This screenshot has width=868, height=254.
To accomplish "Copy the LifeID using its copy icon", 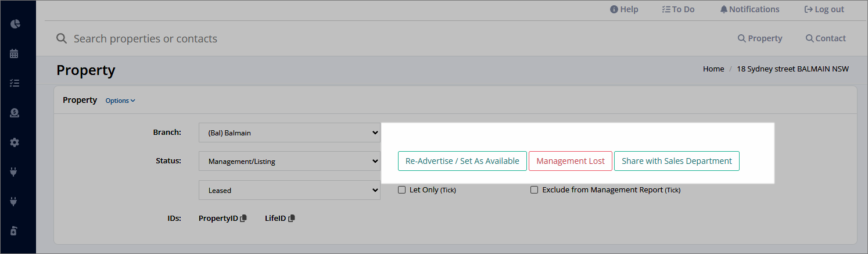I will click(x=292, y=218).
